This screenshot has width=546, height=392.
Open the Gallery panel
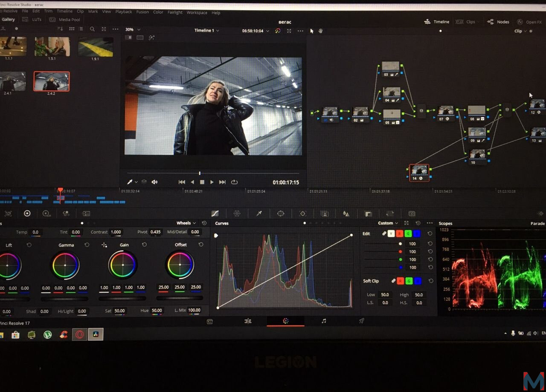pos(8,19)
